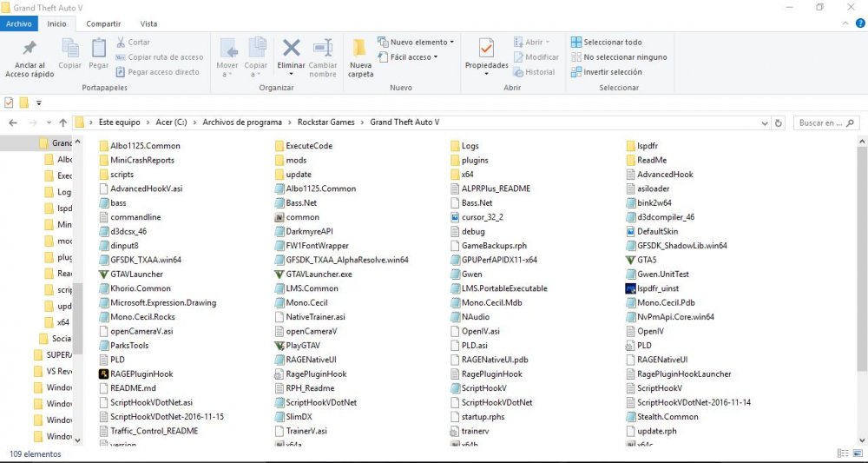Click the up one level arrow
Image resolution: width=868 pixels, height=463 pixels.
point(62,123)
